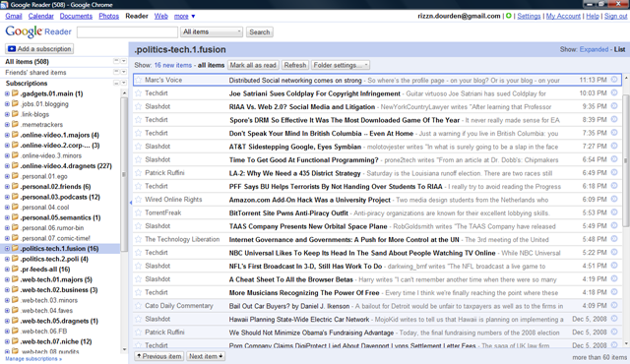Show only 16 new items
Image resolution: width=630 pixels, height=364 pixels.
pyautogui.click(x=173, y=65)
